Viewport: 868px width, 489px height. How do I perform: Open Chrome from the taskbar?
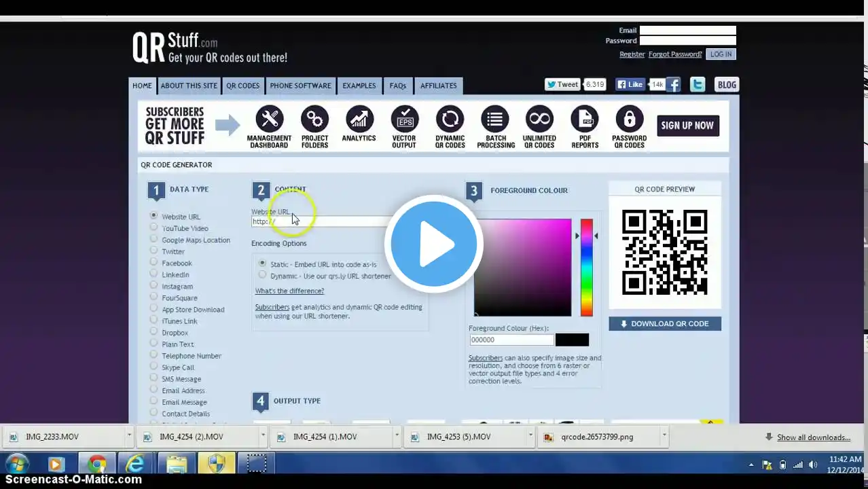point(97,465)
